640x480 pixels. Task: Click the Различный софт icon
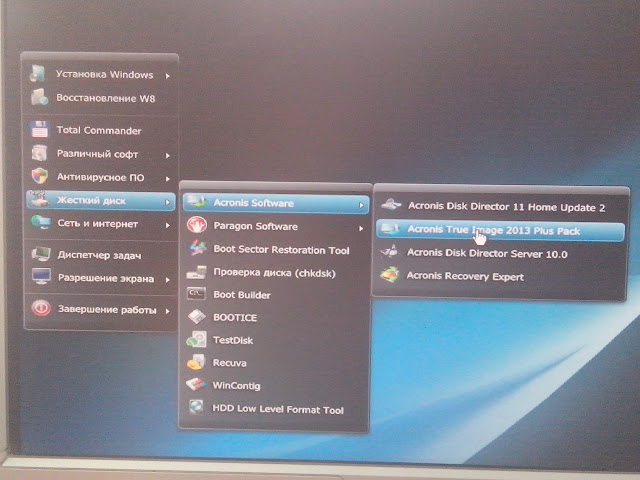[x=40, y=153]
